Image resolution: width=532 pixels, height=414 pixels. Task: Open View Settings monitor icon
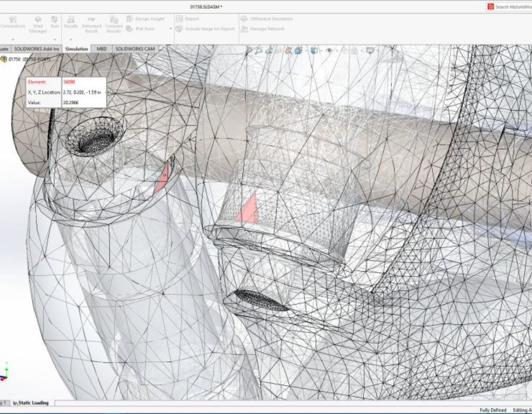coord(370,51)
